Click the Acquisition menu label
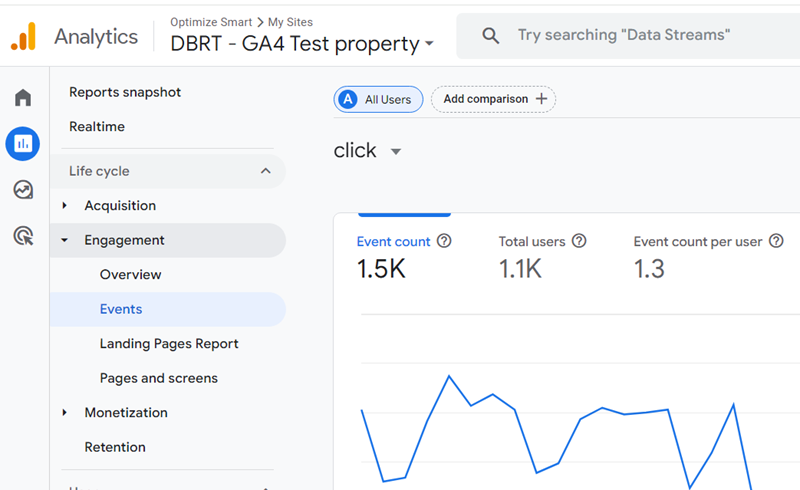Image resolution: width=800 pixels, height=490 pixels. [120, 206]
